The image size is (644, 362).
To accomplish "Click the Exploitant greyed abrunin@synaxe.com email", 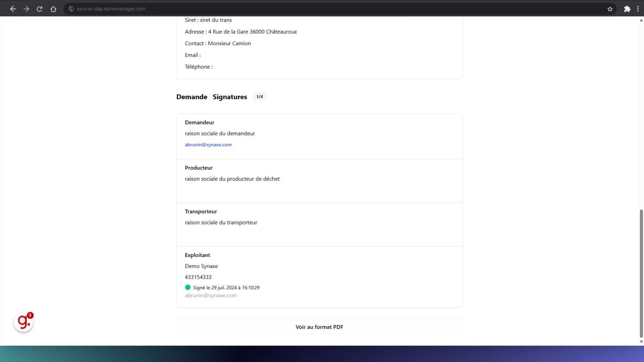I will (210, 295).
